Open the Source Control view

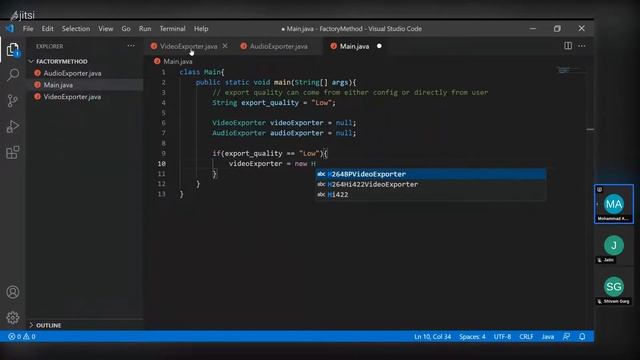tap(13, 100)
